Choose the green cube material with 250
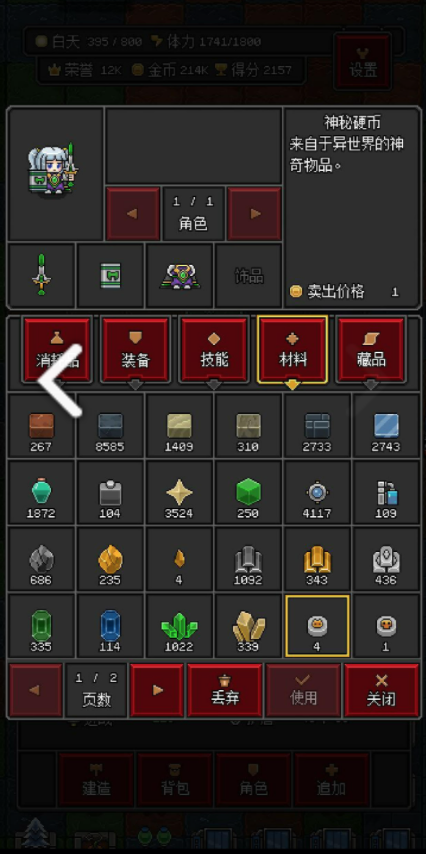Screen dimensions: 426x854 (x=248, y=492)
